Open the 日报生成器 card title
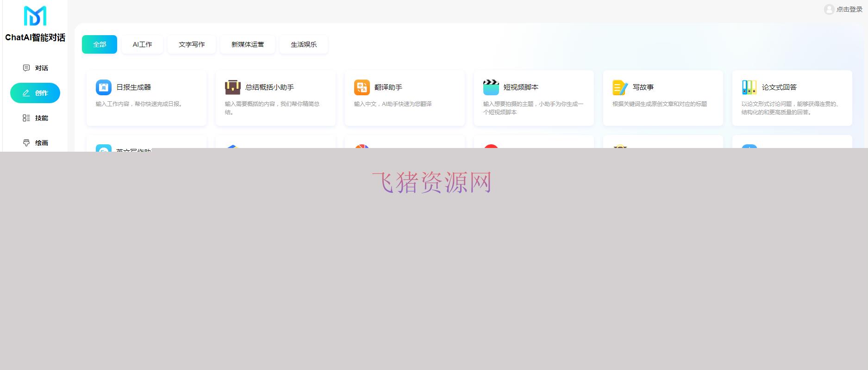Image resolution: width=868 pixels, height=370 pixels. pyautogui.click(x=134, y=87)
